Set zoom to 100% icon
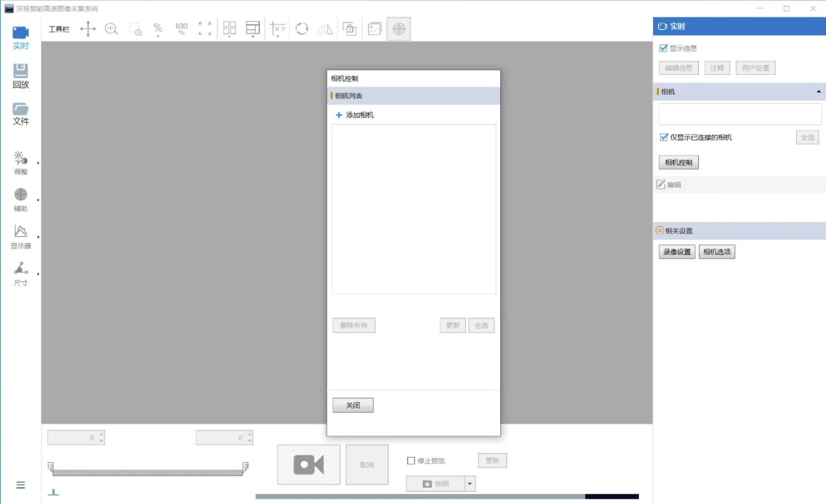 (x=181, y=29)
